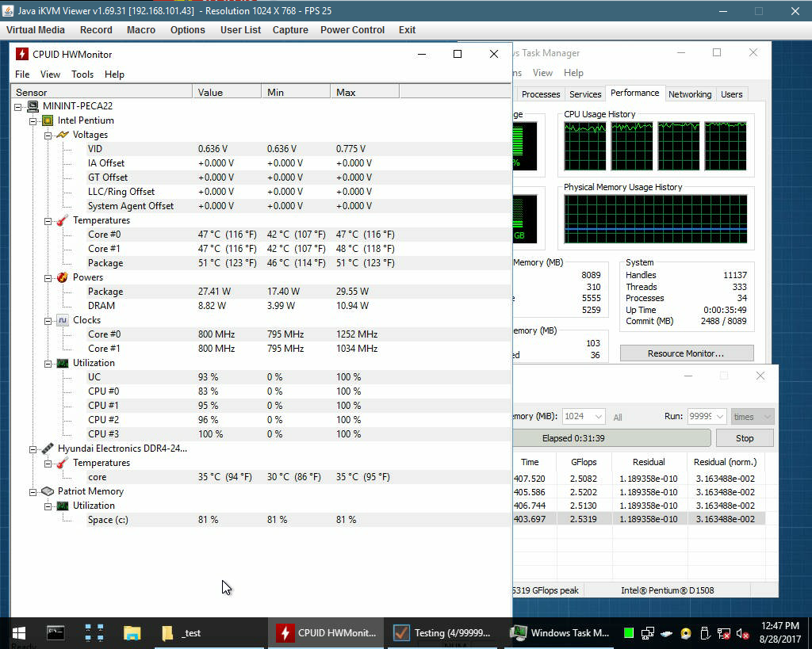Click the MININT-PECA22 computer icon
The height and width of the screenshot is (649, 812).
coord(33,106)
